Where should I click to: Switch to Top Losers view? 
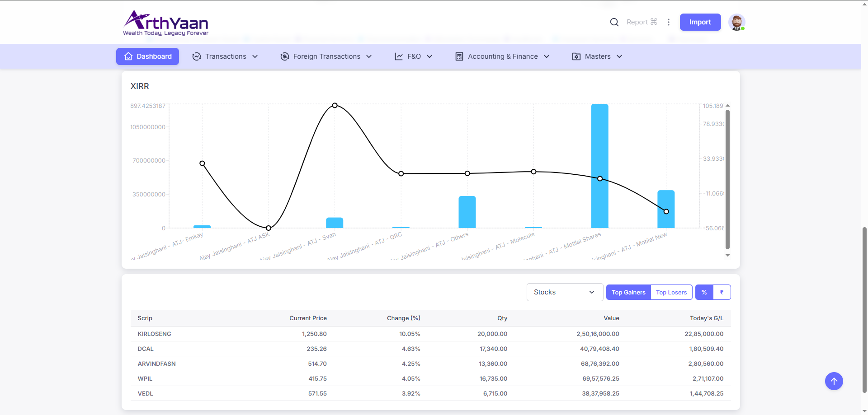pos(671,292)
